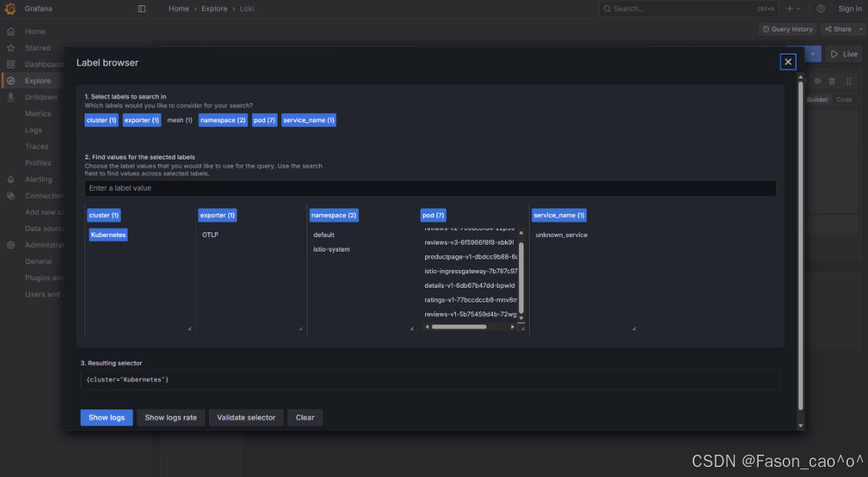This screenshot has height=477, width=868.
Task: Open the Drilldown sidebar menu item
Action: coord(41,98)
